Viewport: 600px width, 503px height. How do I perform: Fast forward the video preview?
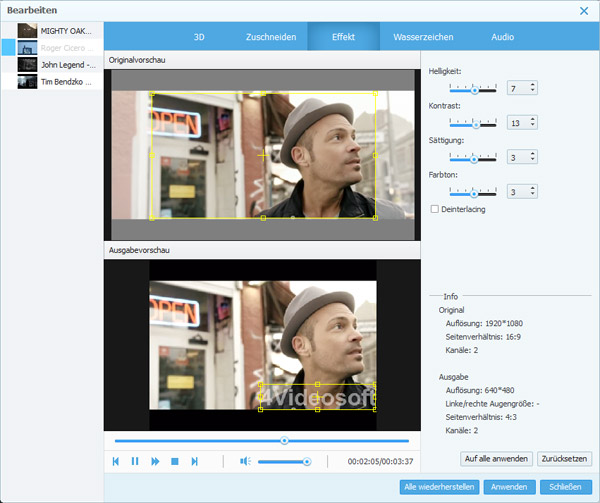tap(155, 461)
